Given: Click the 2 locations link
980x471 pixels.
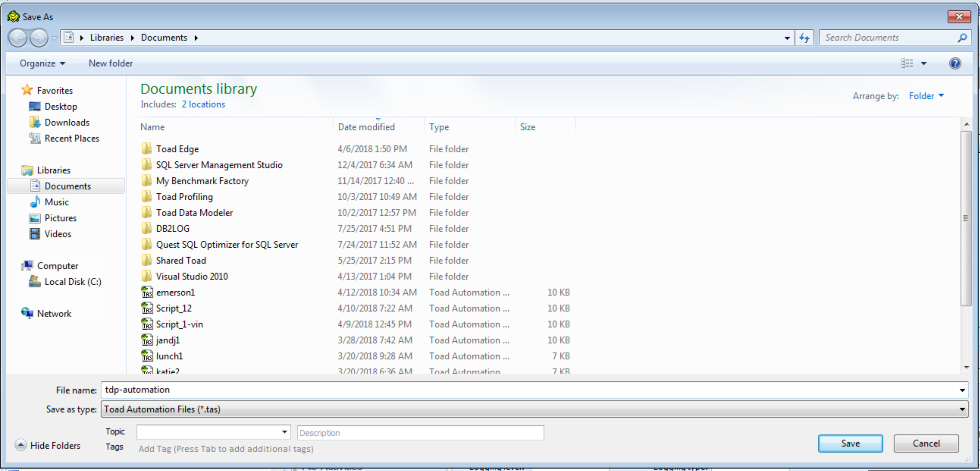Looking at the screenshot, I should (203, 104).
